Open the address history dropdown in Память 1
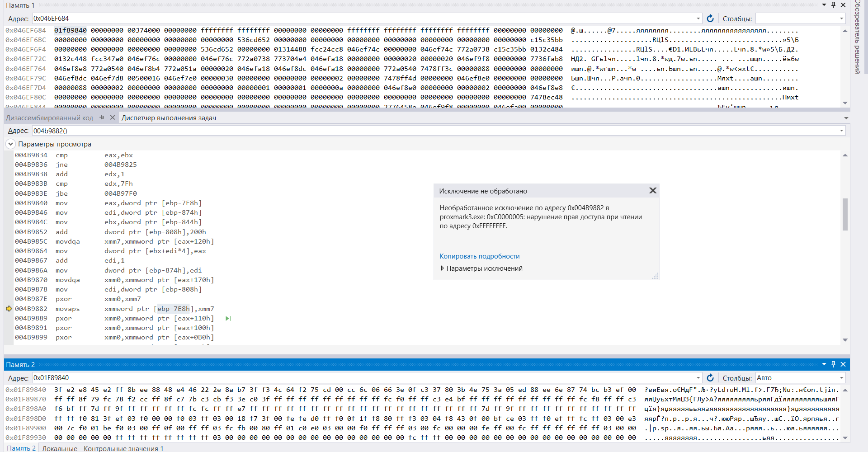Viewport: 868px width, 452px height. click(698, 19)
